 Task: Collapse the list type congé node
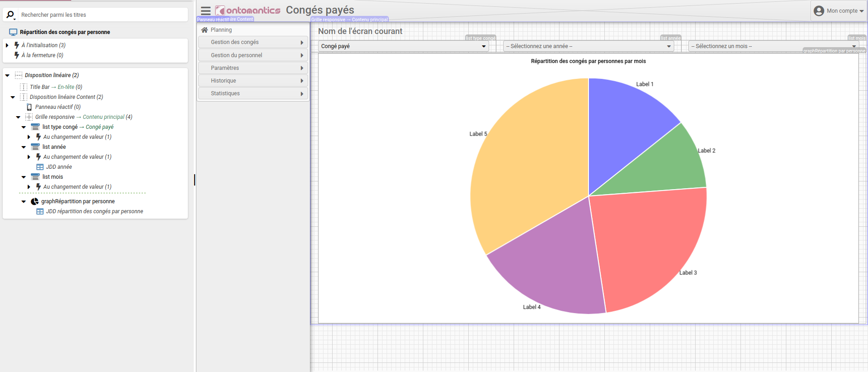coord(24,127)
